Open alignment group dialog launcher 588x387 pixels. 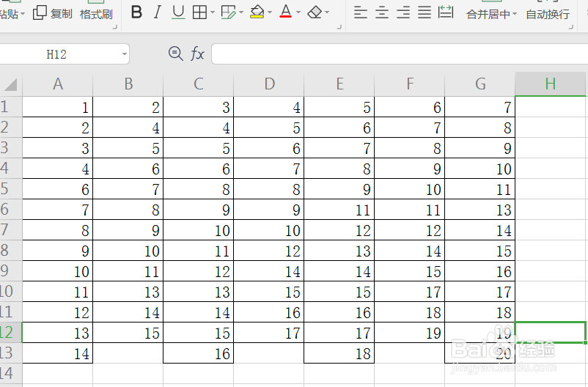point(571,27)
